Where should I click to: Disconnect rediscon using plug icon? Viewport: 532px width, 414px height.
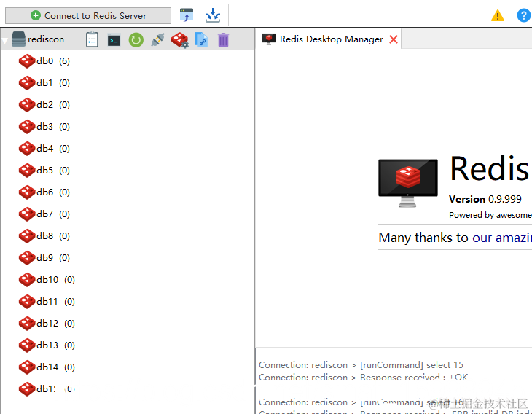(x=157, y=39)
